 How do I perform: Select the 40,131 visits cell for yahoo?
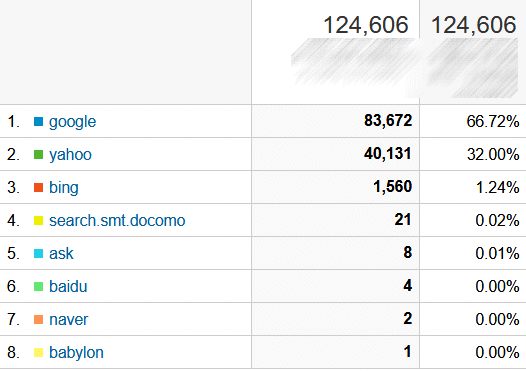(x=335, y=154)
